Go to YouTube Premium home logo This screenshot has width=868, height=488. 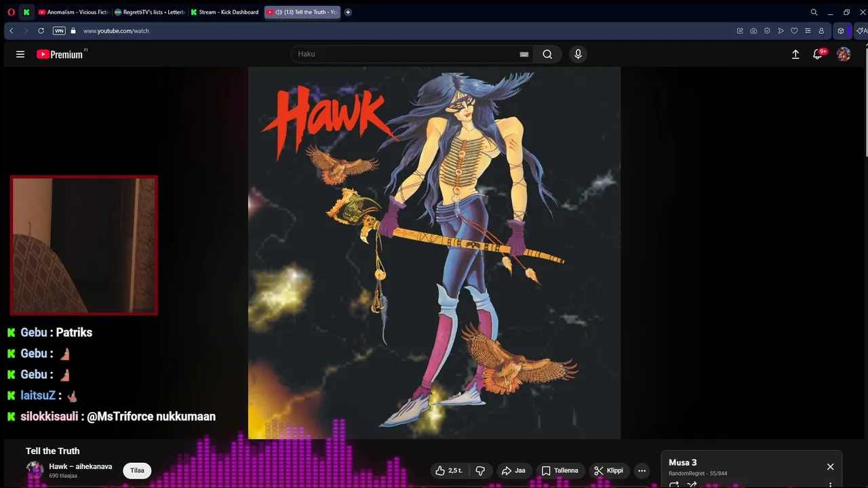pyautogui.click(x=61, y=54)
